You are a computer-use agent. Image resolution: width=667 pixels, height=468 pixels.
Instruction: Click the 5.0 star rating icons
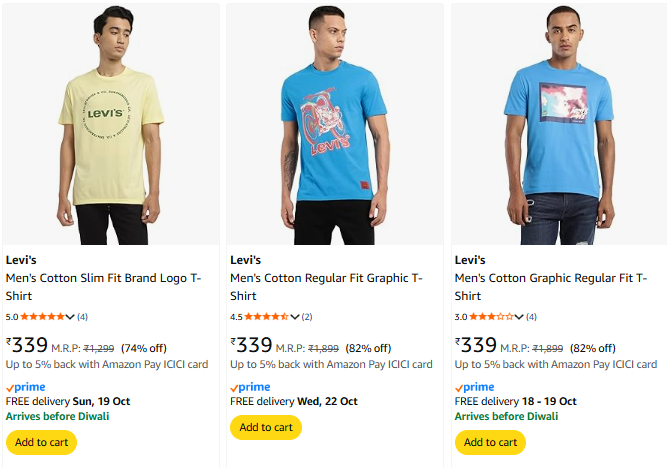(x=42, y=317)
